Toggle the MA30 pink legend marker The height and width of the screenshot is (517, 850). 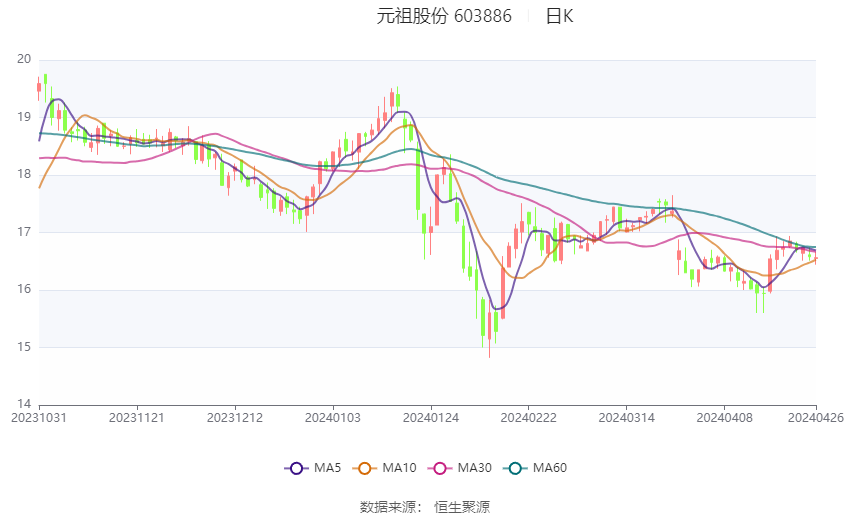click(x=440, y=468)
